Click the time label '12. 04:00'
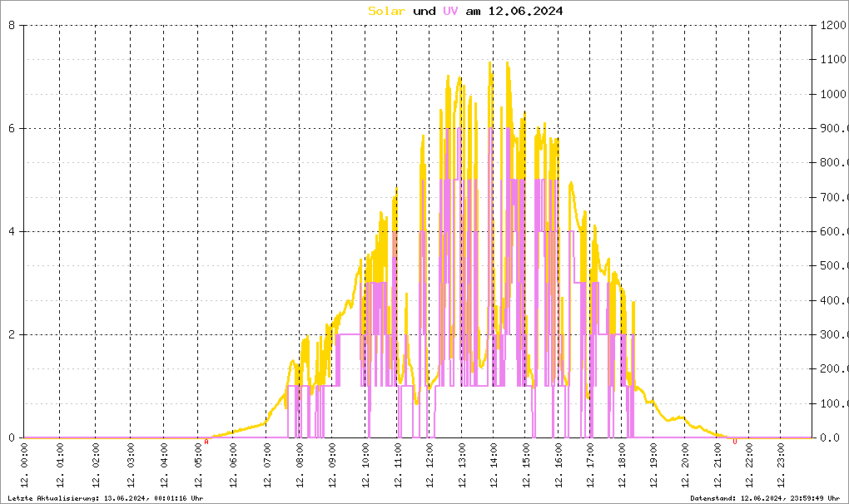Screen dimensions: 849x504 (164, 465)
